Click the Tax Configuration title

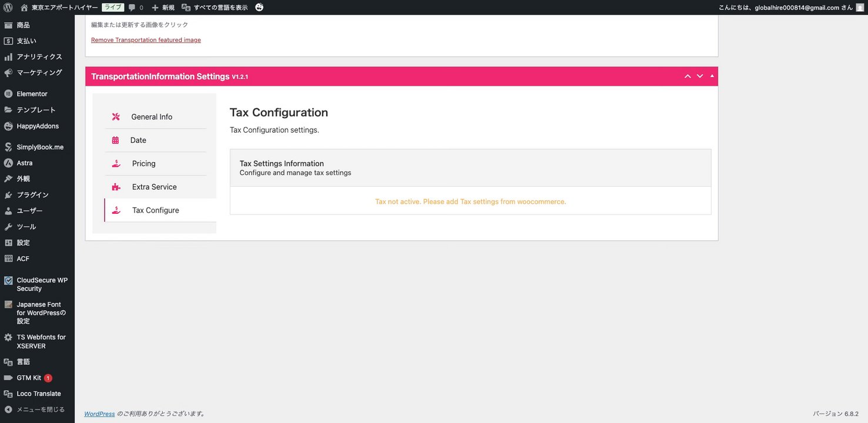(279, 112)
